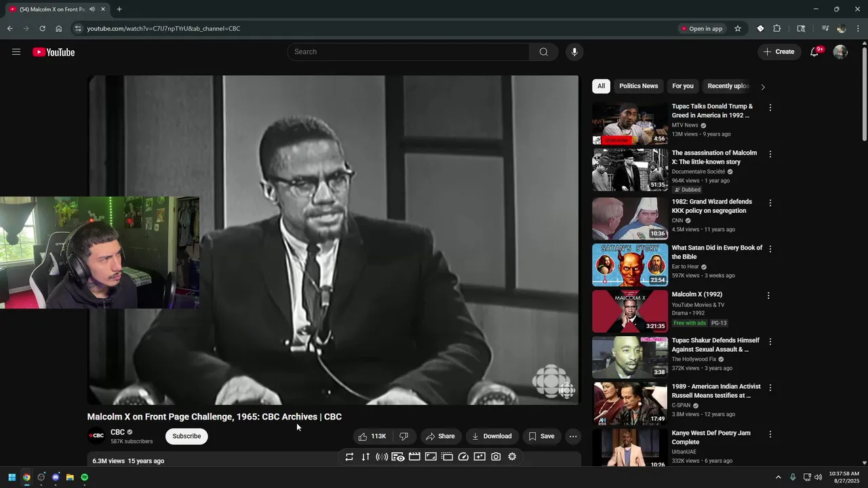
Task: Open the CBC channel avatar
Action: 97,436
